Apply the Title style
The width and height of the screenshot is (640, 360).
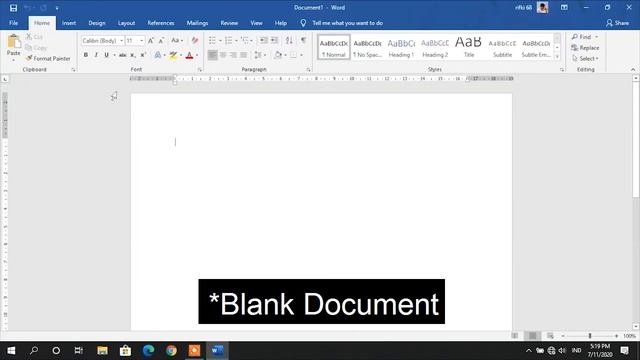[x=468, y=47]
